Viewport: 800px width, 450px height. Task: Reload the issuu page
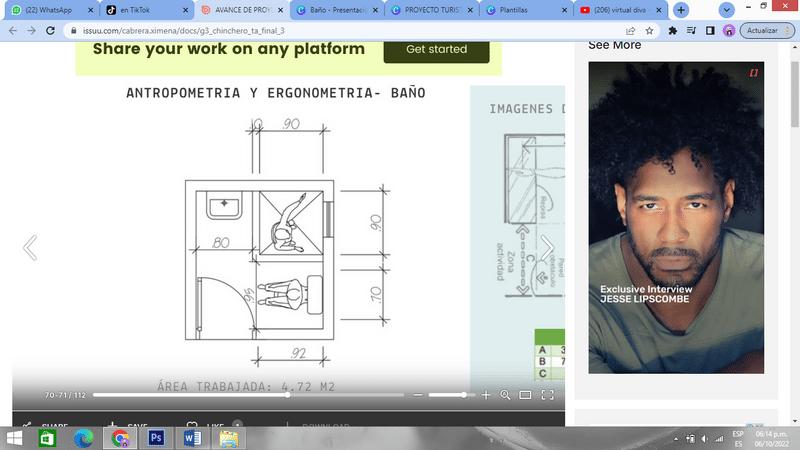coord(50,31)
